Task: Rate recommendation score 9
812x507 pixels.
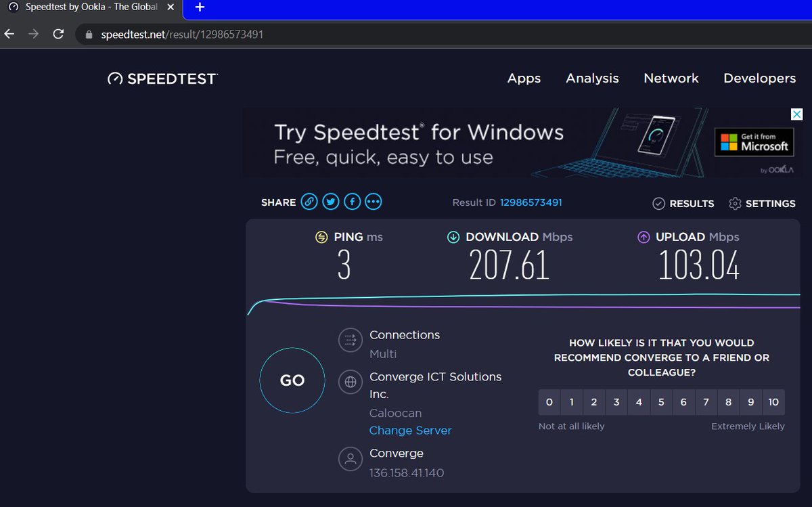Action: click(751, 402)
